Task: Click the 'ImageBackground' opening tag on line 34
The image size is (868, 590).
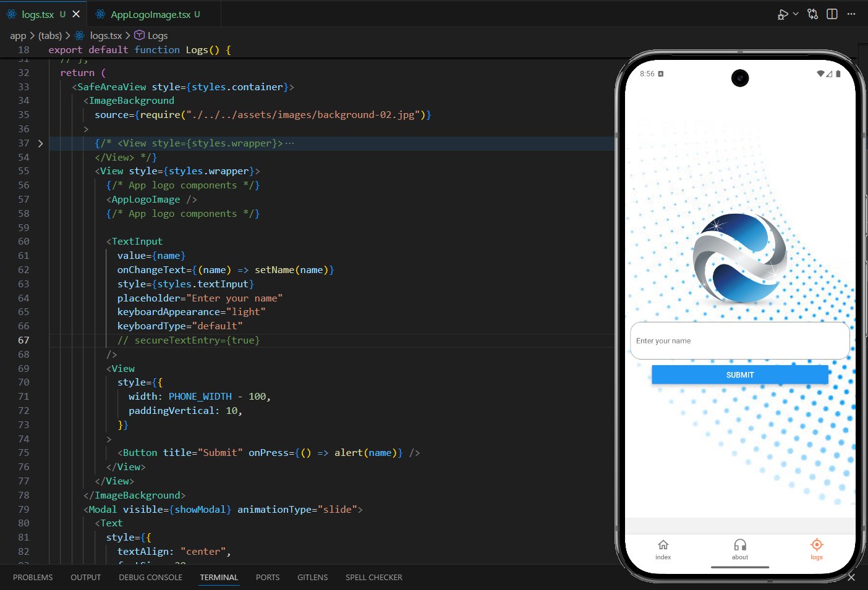Action: [x=132, y=101]
